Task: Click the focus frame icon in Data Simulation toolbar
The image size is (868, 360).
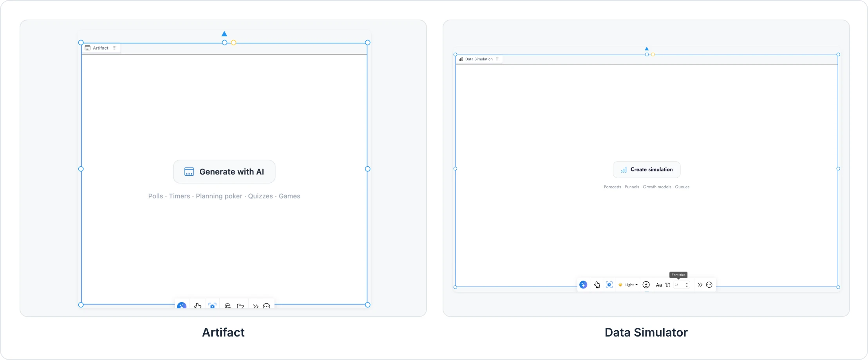Action: 609,285
